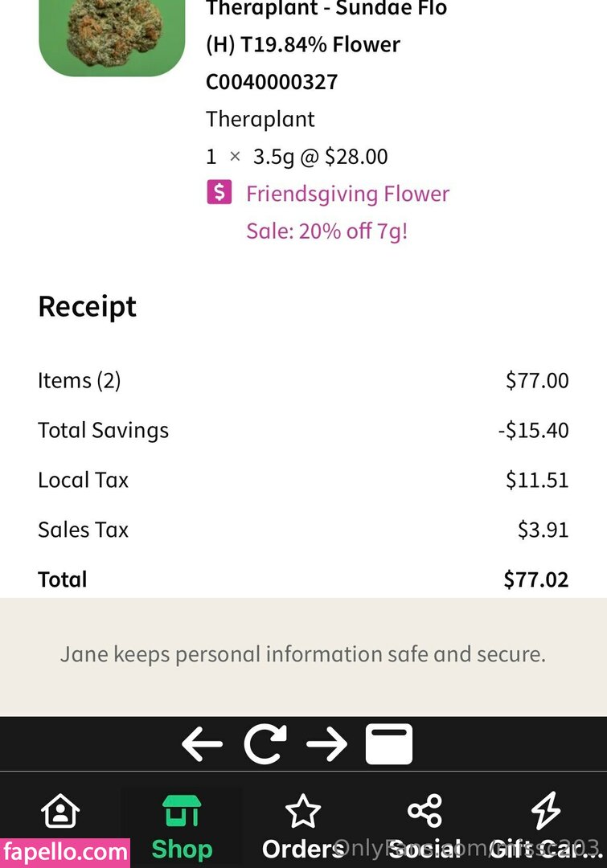Tap the Gift Cards lightning icon
This screenshot has width=607, height=868.
[x=546, y=812]
